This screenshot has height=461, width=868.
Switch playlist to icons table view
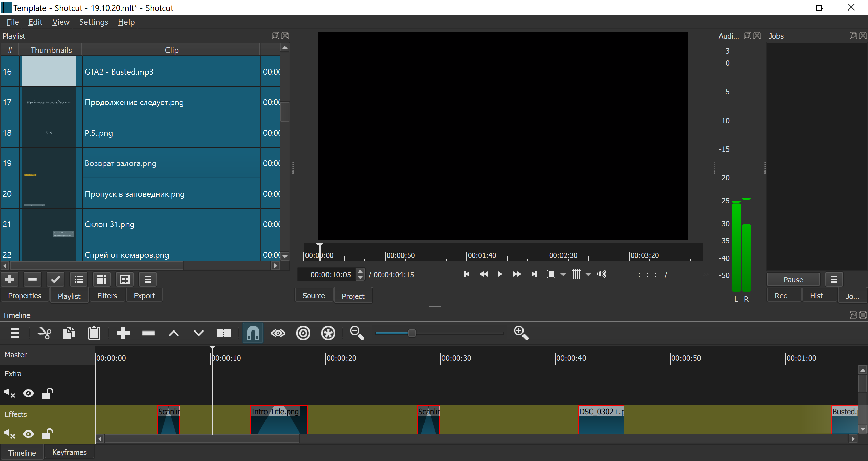coord(125,280)
